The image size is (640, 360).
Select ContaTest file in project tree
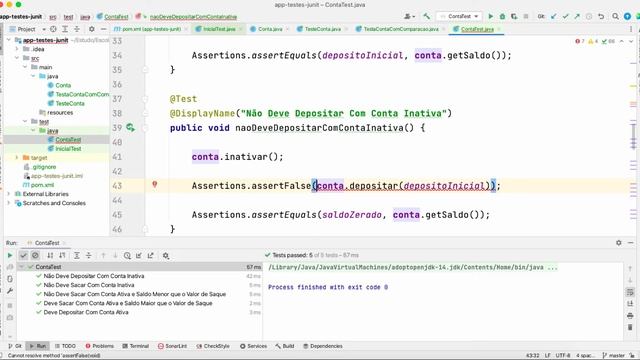pos(68,140)
